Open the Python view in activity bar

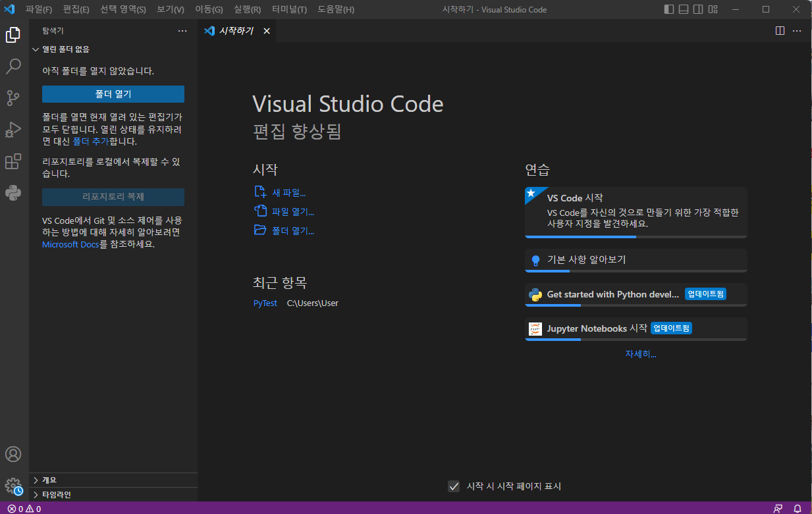[x=13, y=193]
